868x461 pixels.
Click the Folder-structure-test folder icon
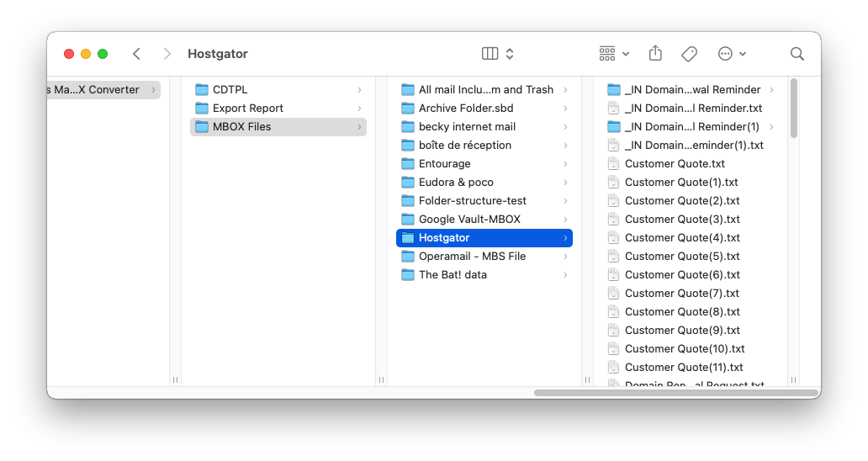[x=408, y=200]
